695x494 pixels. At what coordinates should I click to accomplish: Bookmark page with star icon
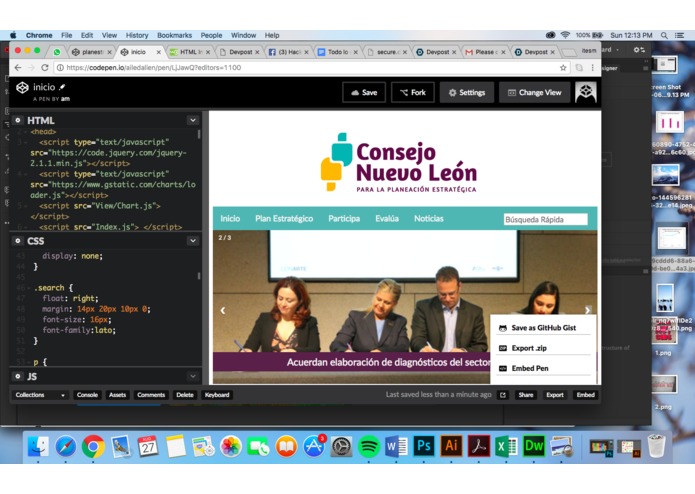[x=563, y=68]
